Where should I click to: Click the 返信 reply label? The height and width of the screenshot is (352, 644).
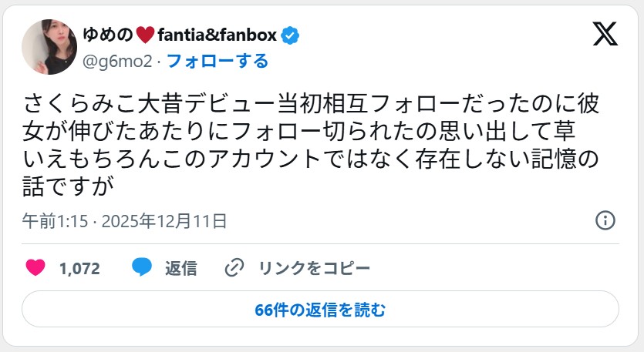pos(181,268)
